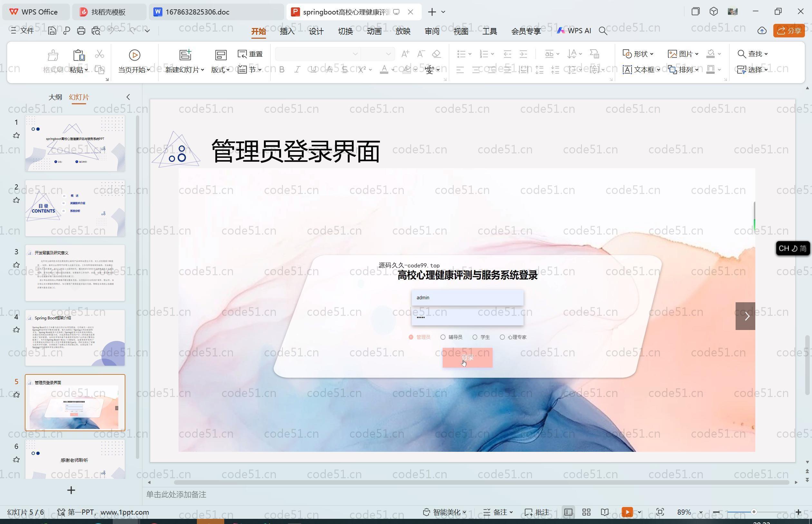812x524 pixels.
Task: Switch to Reading view icon
Action: pyautogui.click(x=604, y=512)
